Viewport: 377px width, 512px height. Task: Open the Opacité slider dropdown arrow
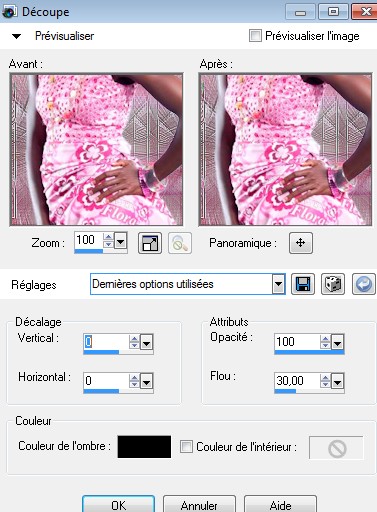(337, 342)
